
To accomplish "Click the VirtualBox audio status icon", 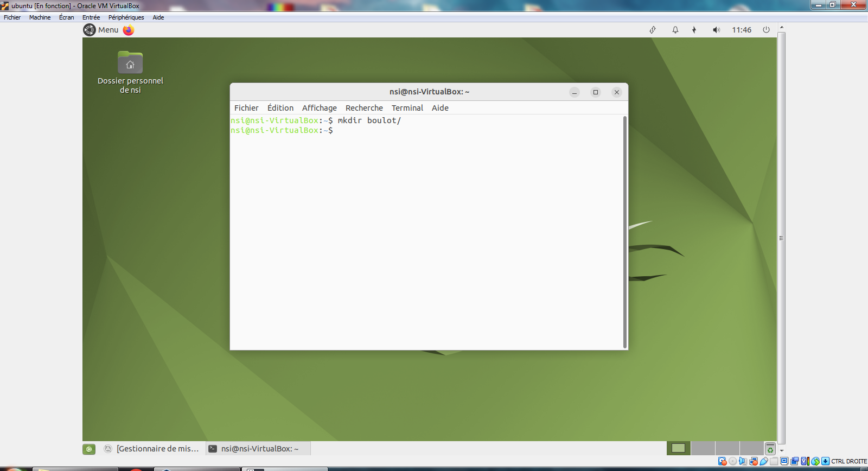I will pos(743,461).
